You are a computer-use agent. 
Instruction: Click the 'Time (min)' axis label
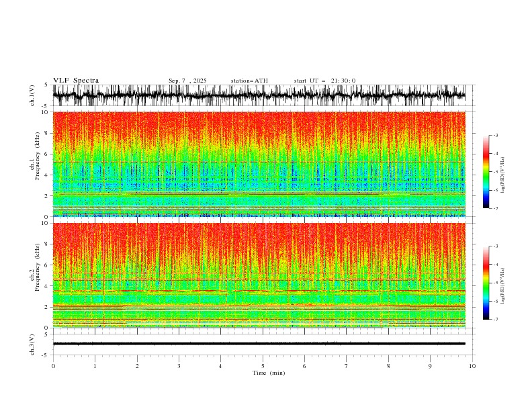pos(269,373)
